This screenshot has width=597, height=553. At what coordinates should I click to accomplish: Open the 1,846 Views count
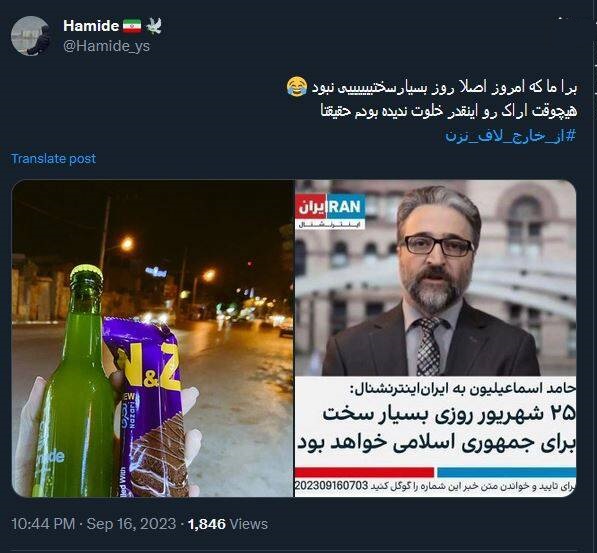click(228, 524)
